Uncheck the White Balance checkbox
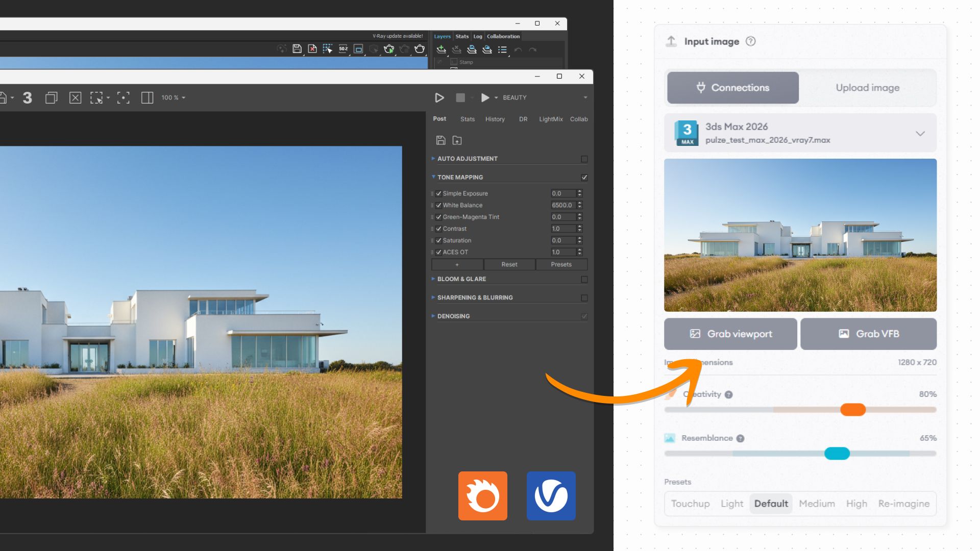980x551 pixels. point(438,205)
